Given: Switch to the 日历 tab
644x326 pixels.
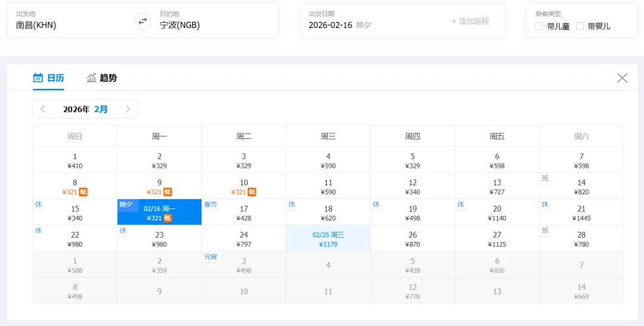Looking at the screenshot, I should pos(48,77).
